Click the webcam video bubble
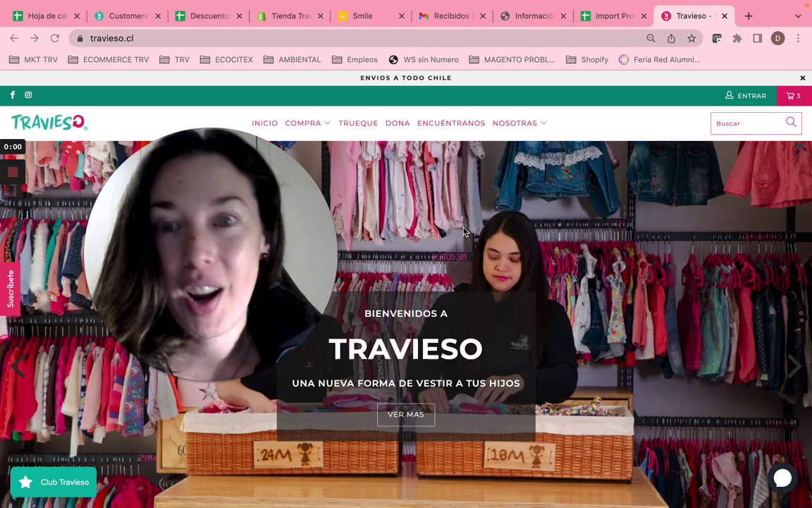The height and width of the screenshot is (508, 812). 210,254
